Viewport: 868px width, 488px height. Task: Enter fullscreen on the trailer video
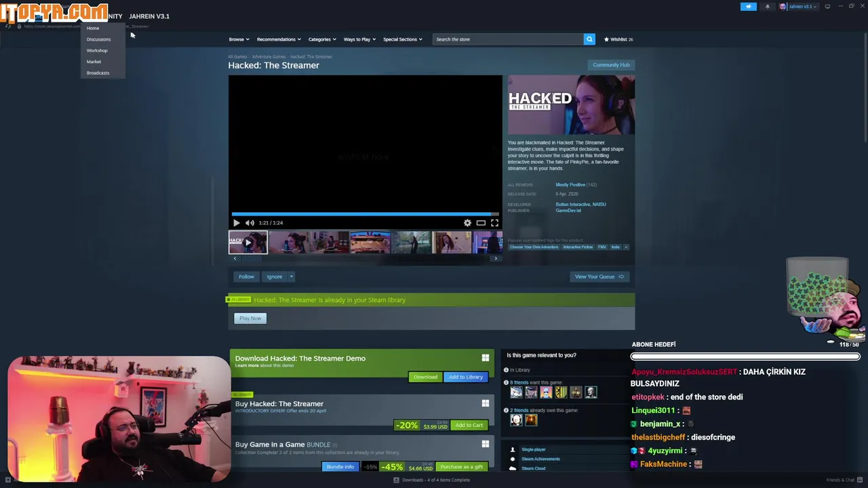(494, 222)
